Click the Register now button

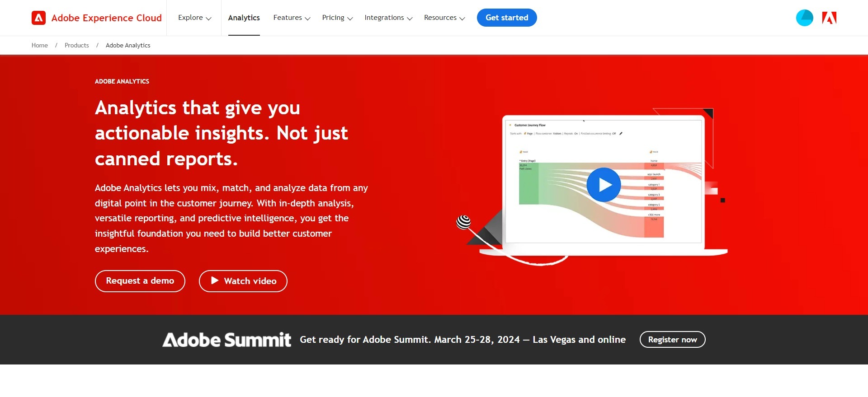coord(672,340)
